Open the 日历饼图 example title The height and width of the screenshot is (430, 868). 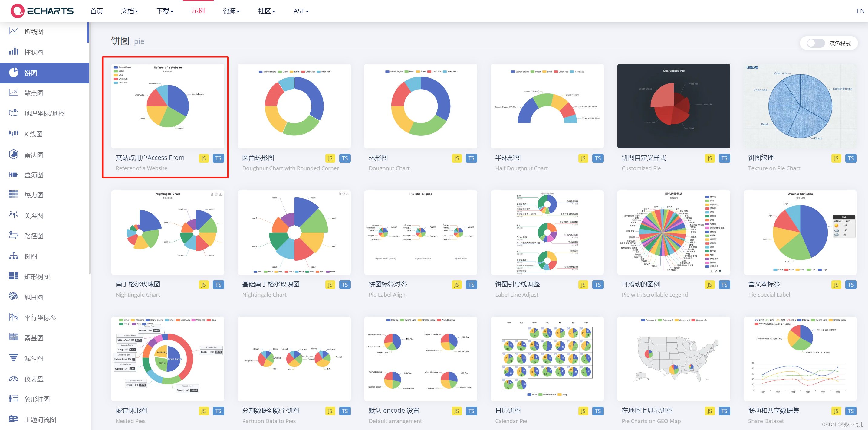point(508,410)
